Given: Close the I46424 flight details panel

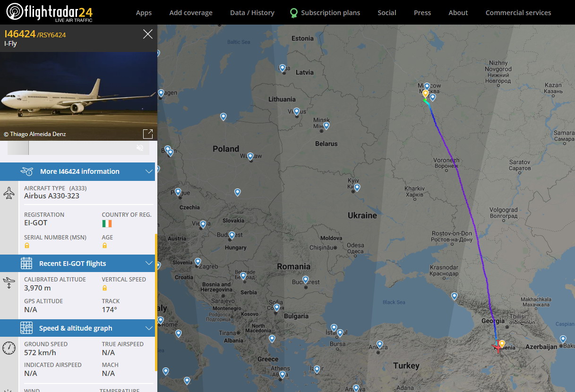Looking at the screenshot, I should click(x=147, y=34).
